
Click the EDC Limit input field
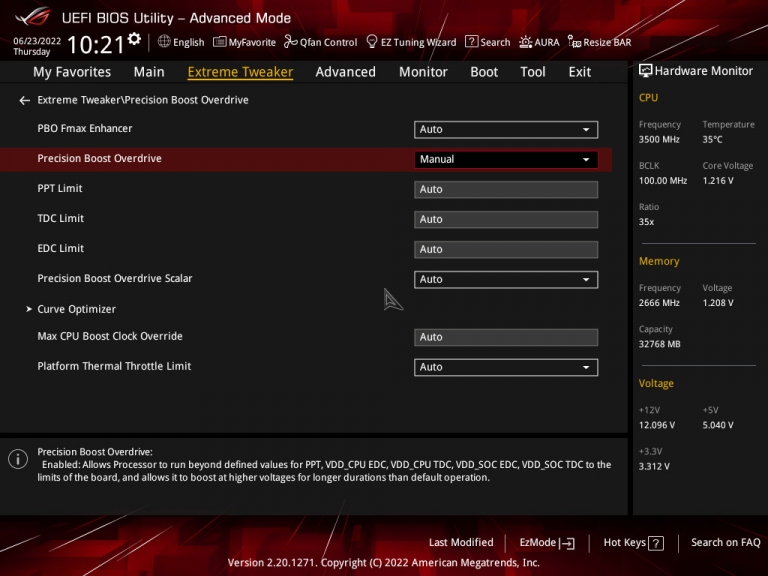point(506,249)
